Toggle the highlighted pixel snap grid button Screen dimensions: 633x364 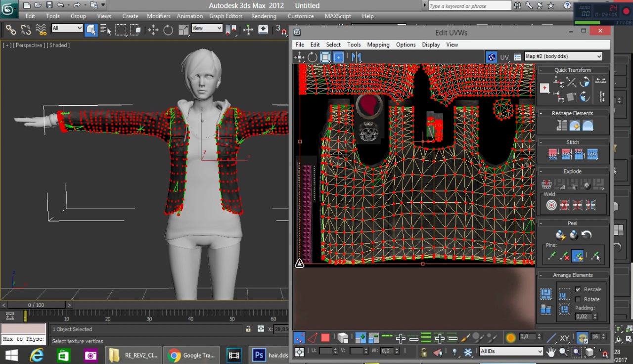click(582, 338)
